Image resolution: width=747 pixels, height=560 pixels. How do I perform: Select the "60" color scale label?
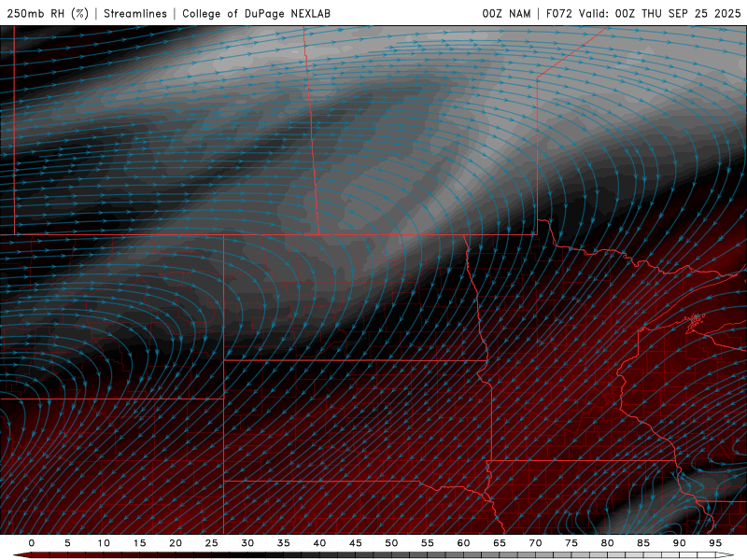[x=463, y=543]
